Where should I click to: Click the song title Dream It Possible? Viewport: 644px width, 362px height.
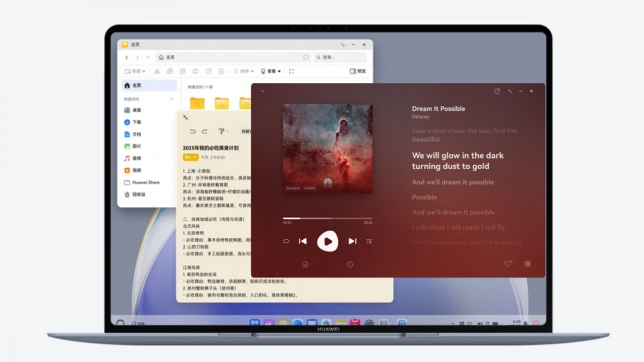tap(438, 109)
